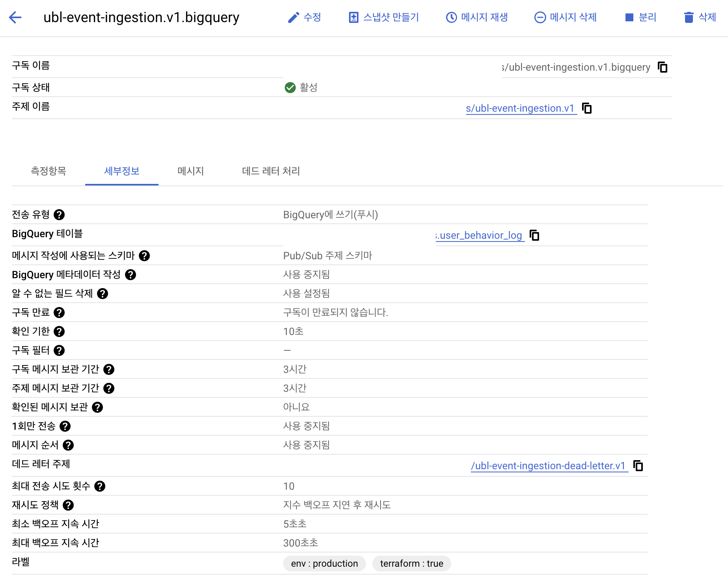Copy the topic name to clipboard

point(587,108)
